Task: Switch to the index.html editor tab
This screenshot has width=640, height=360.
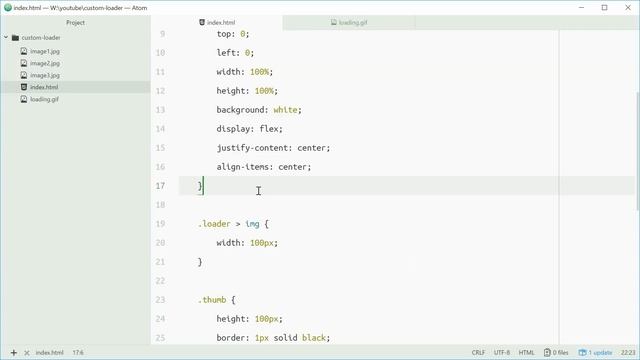Action: 217,22
